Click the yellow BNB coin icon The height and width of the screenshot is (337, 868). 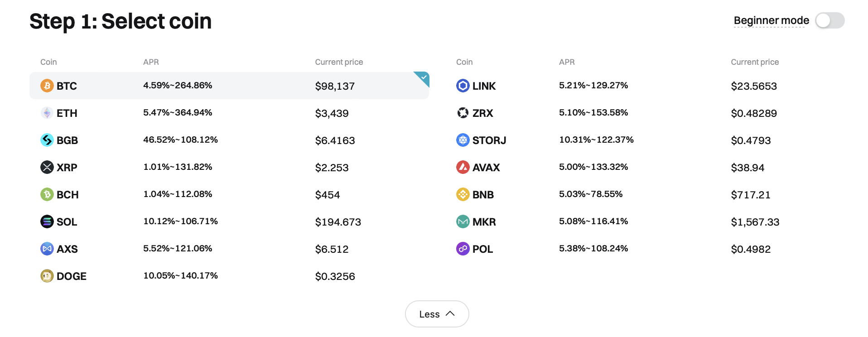[463, 194]
